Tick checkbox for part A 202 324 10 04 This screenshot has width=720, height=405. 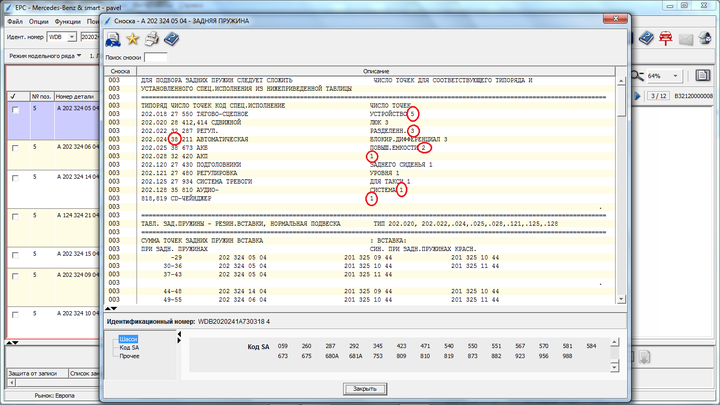16,315
